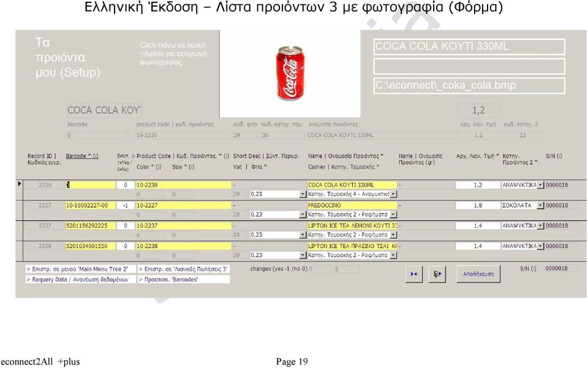The image size is (588, 368).
Task: Click Requery Data / Ανανέωση δεδομένων
Action: point(80,280)
